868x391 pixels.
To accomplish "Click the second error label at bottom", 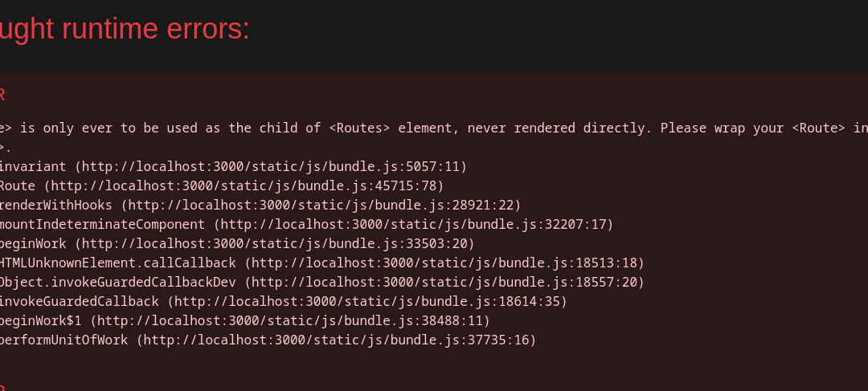I will pyautogui.click(x=2, y=387).
